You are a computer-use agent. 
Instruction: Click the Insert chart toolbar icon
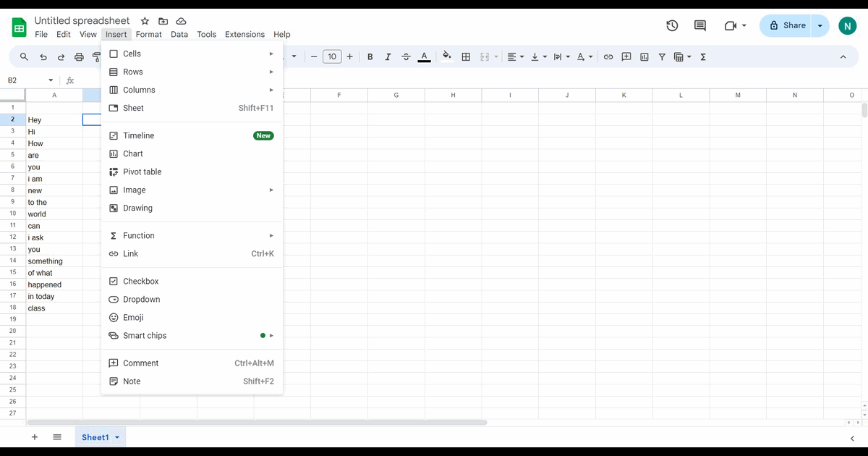click(x=644, y=56)
